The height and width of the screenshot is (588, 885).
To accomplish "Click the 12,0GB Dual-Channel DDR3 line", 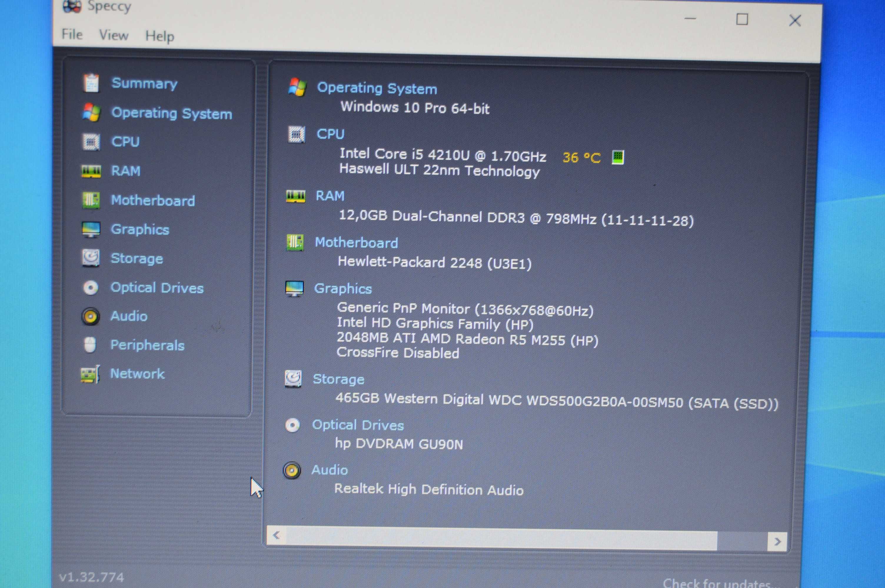I will (516, 218).
